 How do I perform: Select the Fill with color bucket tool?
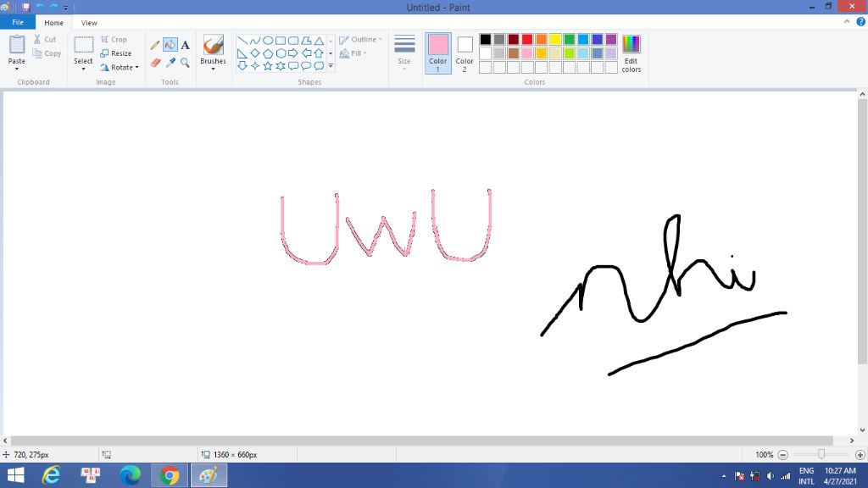tap(170, 45)
